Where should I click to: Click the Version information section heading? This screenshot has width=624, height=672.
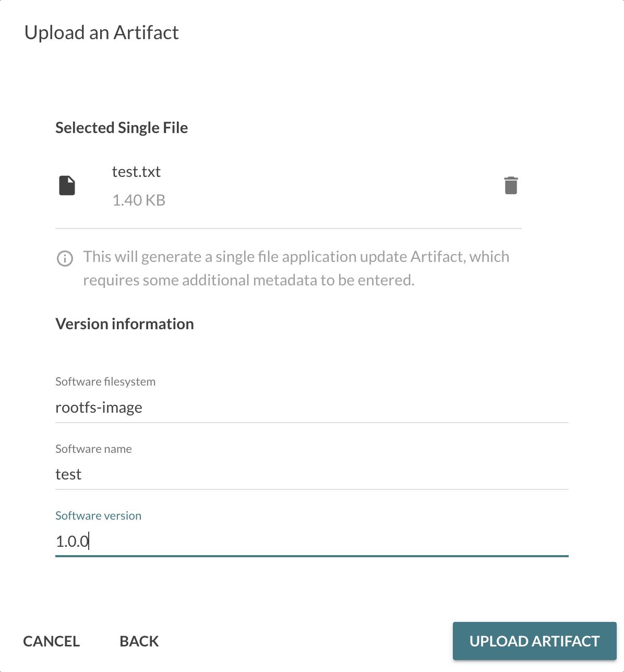[x=125, y=323]
